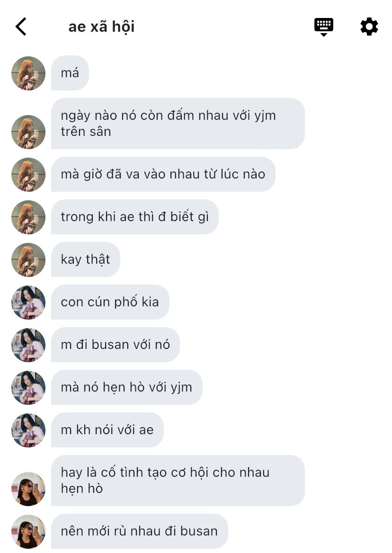Select message 'trong khi ae thì đ biết gì'
Screen dimensions: 392x553
(134, 216)
